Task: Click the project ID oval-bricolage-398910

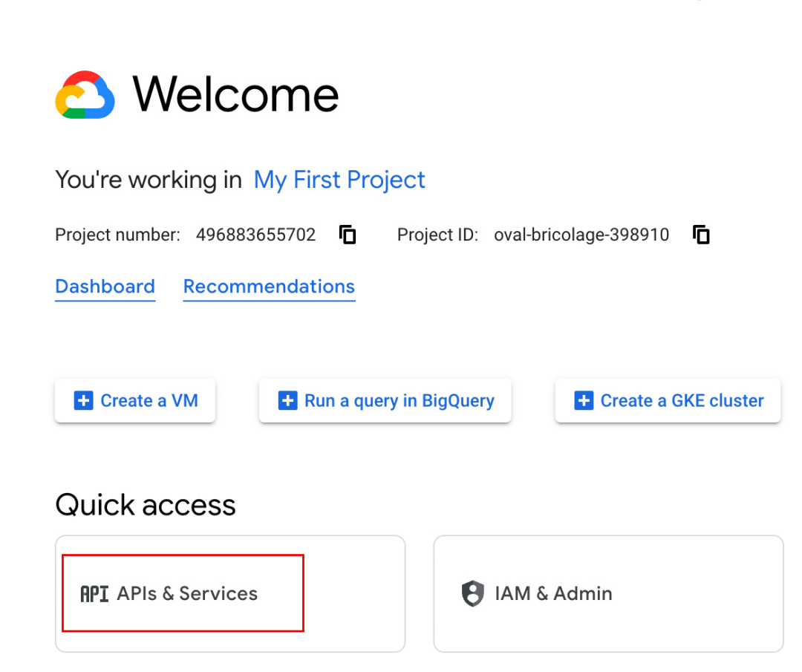Action: (581, 235)
